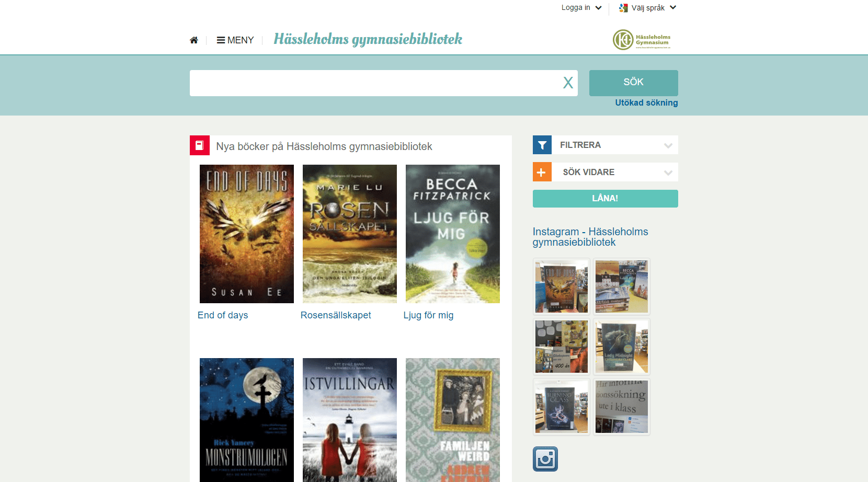Click the Hässleholms Gymnasium logo
This screenshot has width=868, height=482.
tap(642, 40)
